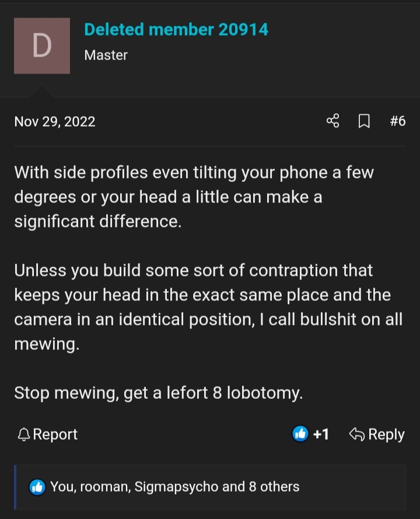Image resolution: width=420 pixels, height=519 pixels.
Task: Open rooman's profile from reactions
Action: point(106,487)
